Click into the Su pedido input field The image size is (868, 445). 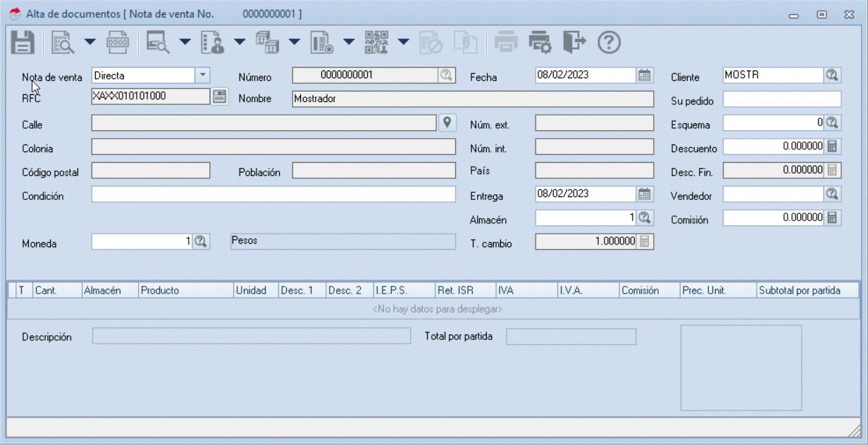tap(782, 99)
